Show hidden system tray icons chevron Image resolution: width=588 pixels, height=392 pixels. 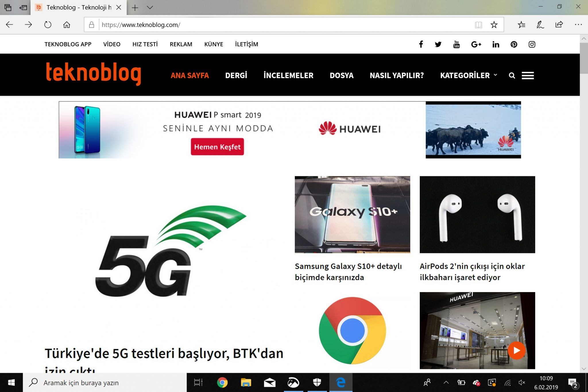click(446, 383)
